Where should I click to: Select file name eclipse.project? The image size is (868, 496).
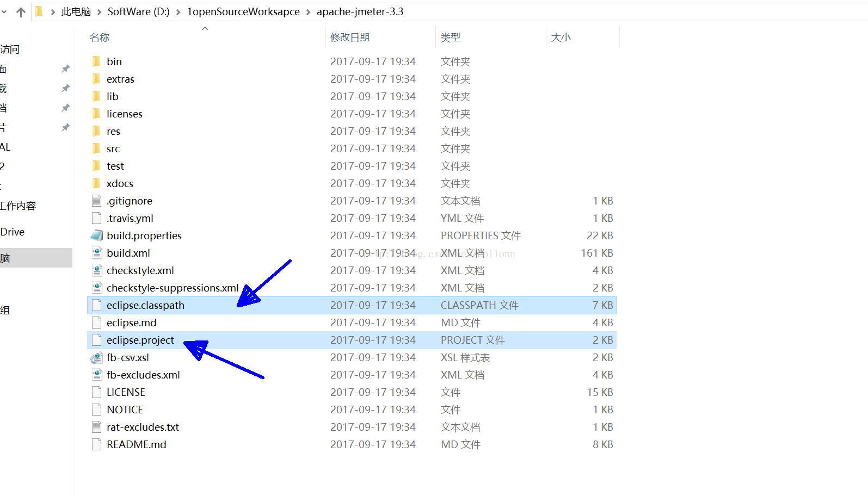click(140, 340)
